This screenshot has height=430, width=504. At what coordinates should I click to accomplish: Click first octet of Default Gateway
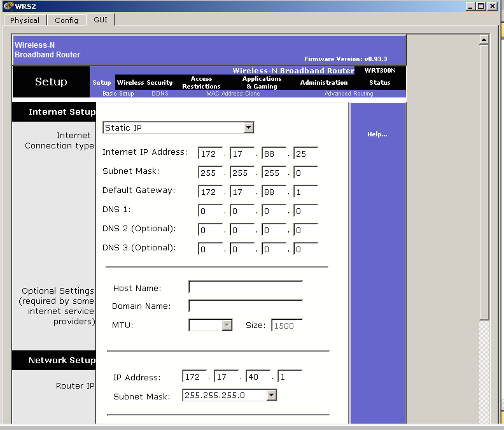(210, 192)
